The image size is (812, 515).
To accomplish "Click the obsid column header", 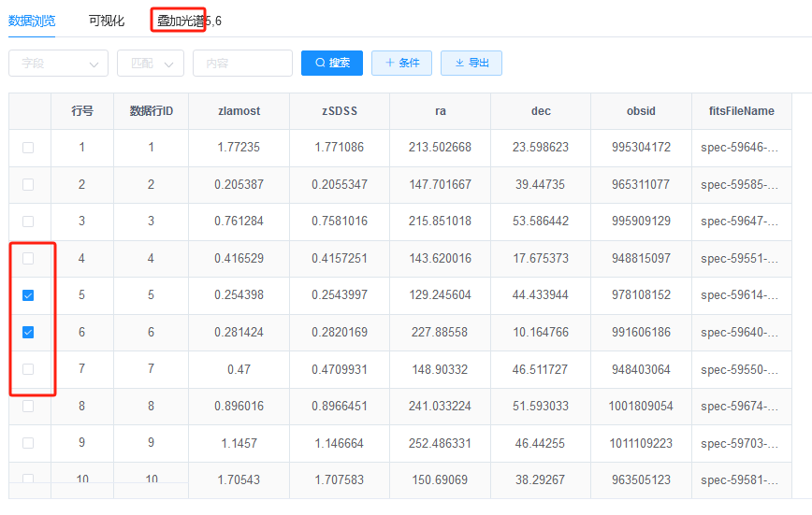I will tap(641, 111).
